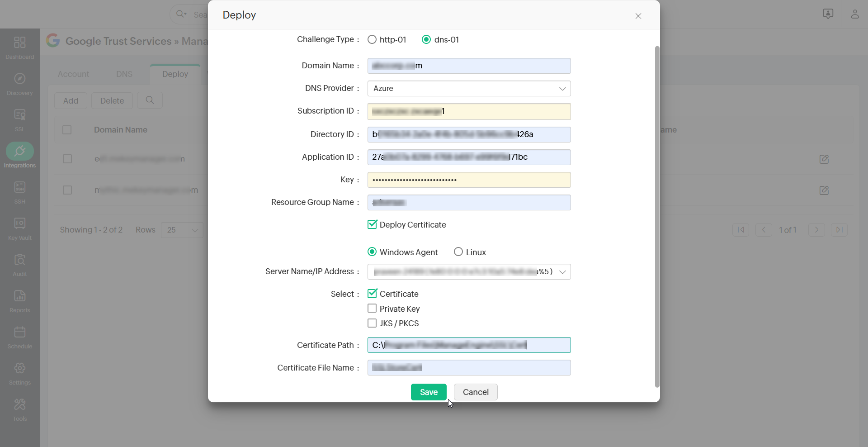This screenshot has width=868, height=447.
Task: Open Key Vault in sidebar
Action: tap(19, 229)
